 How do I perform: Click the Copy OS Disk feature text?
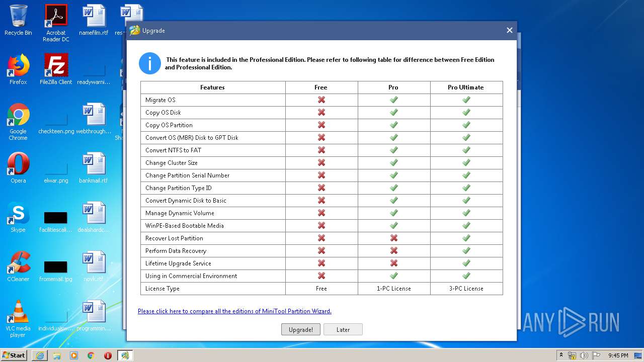click(x=163, y=113)
